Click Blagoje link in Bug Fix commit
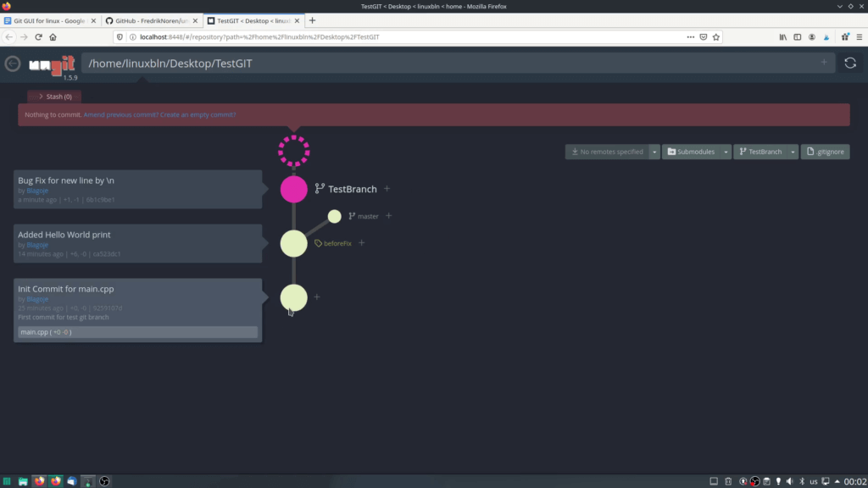This screenshot has width=868, height=488. coord(37,191)
